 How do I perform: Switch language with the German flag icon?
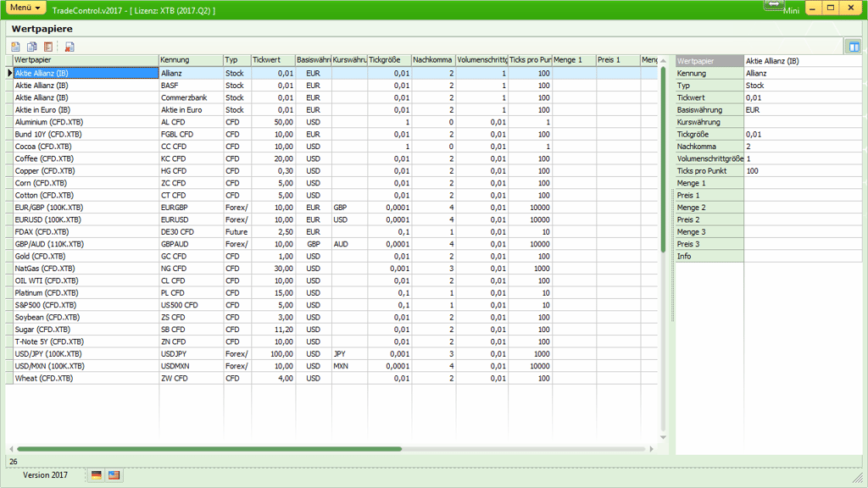pyautogui.click(x=97, y=475)
